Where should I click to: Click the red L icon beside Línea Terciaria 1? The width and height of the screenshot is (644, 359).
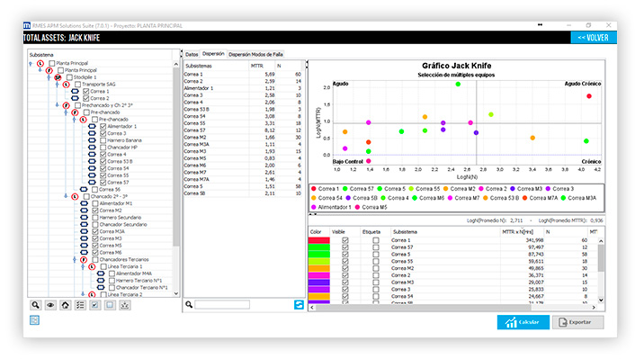92,266
